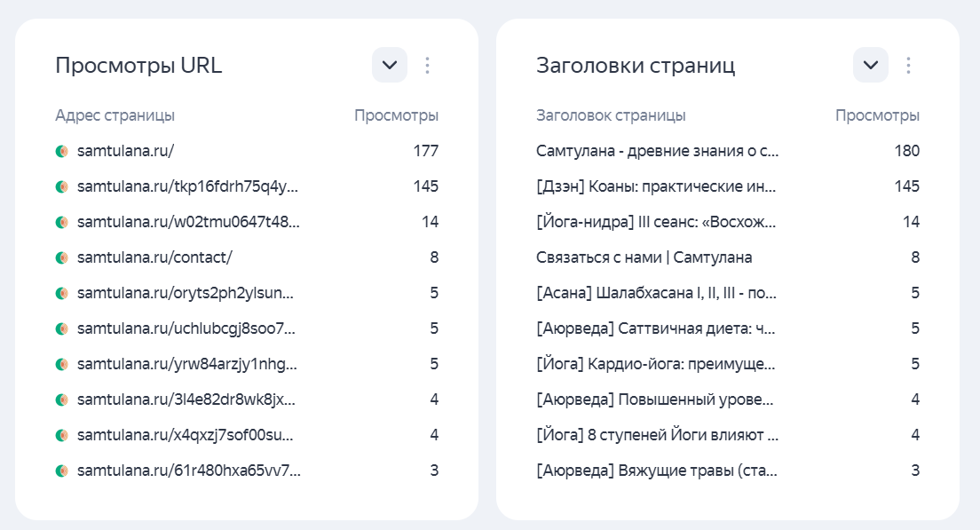This screenshot has width=980, height=530.
Task: Expand the Просмотры URL widget dropdown chevron
Action: click(x=390, y=65)
